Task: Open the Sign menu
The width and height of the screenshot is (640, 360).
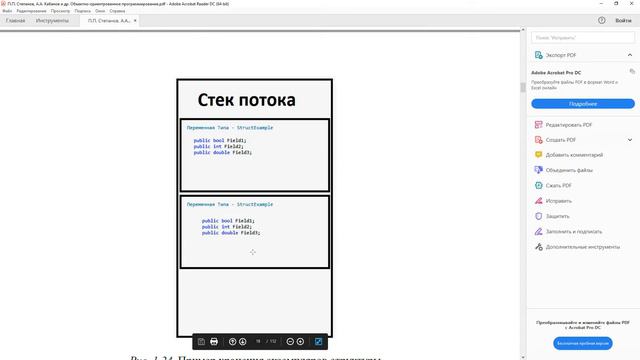Action: [x=82, y=11]
